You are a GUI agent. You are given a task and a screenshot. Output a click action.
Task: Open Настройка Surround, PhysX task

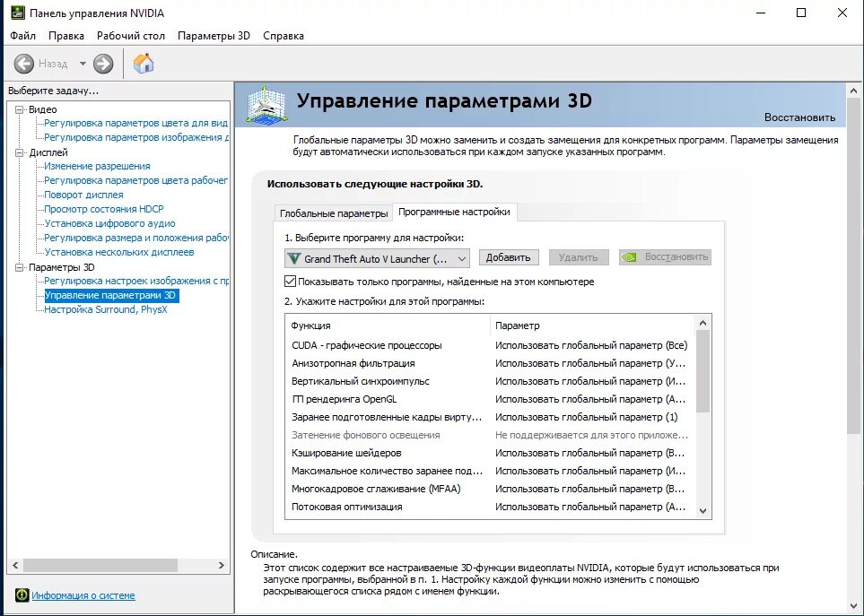(x=106, y=309)
